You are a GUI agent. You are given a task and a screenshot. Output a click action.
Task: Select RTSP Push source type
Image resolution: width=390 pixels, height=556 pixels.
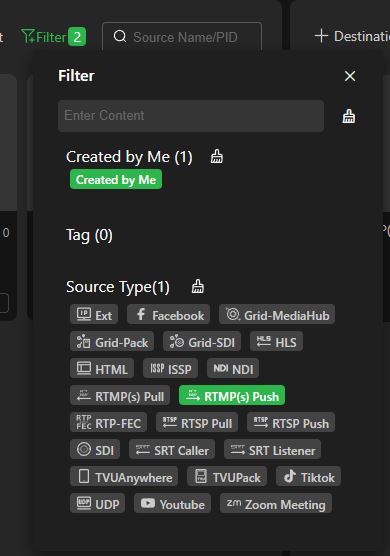click(x=291, y=422)
